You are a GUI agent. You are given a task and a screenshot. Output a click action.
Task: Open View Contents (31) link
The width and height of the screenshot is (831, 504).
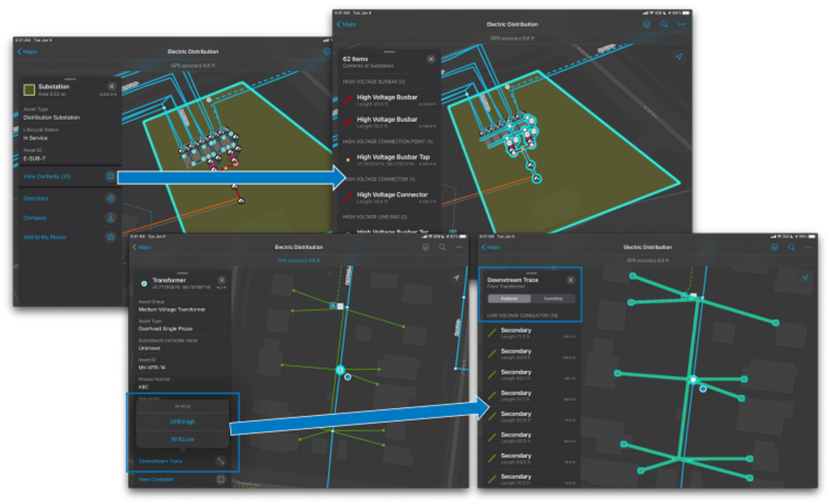pos(47,176)
